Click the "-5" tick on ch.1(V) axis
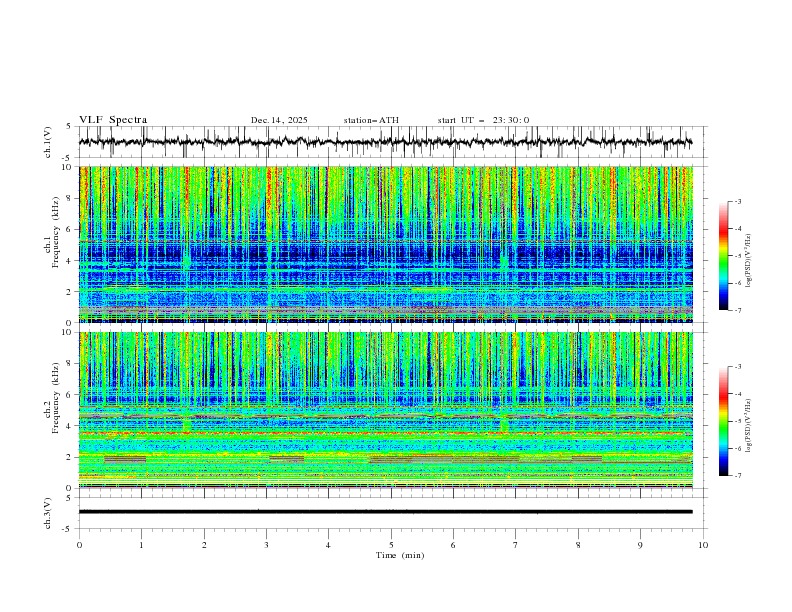Viewport: 792px width, 612px height. [x=68, y=158]
